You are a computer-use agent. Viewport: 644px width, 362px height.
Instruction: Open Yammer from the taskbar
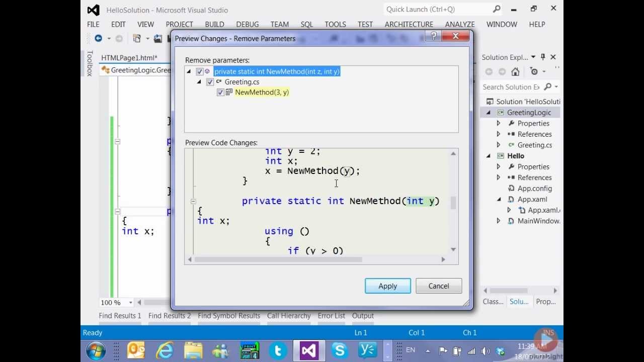click(x=368, y=350)
